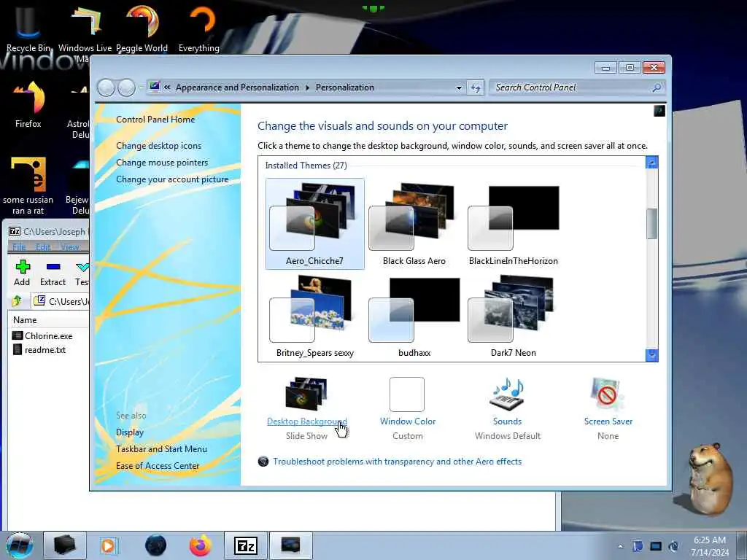Open the Windows Live desktop shortcut
The width and height of the screenshot is (747, 560).
click(85, 28)
